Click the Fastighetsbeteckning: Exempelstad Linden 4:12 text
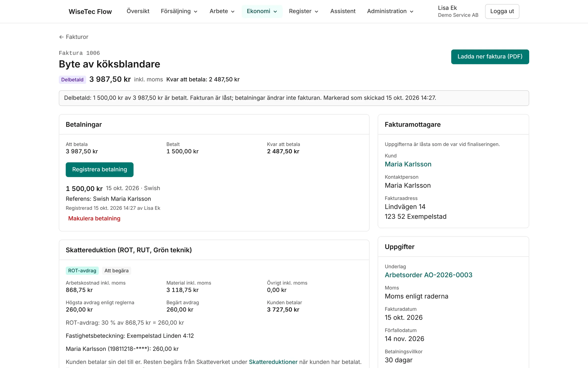 coord(130,336)
